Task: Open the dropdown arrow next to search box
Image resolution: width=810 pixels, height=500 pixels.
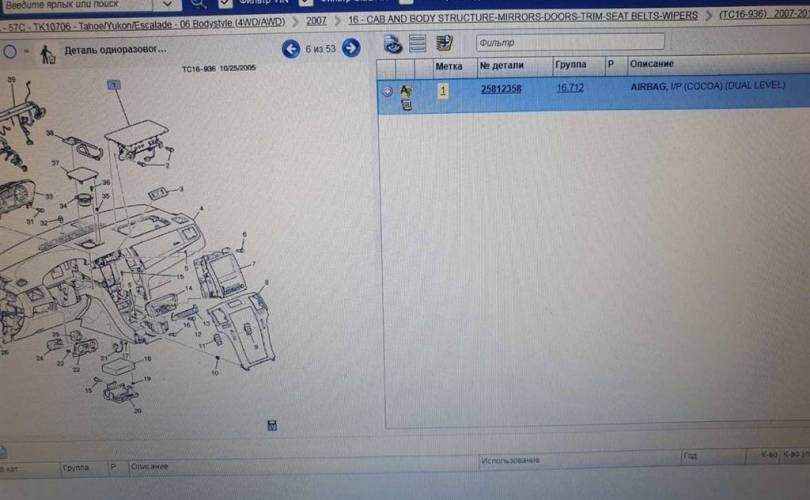Action: coord(169,4)
